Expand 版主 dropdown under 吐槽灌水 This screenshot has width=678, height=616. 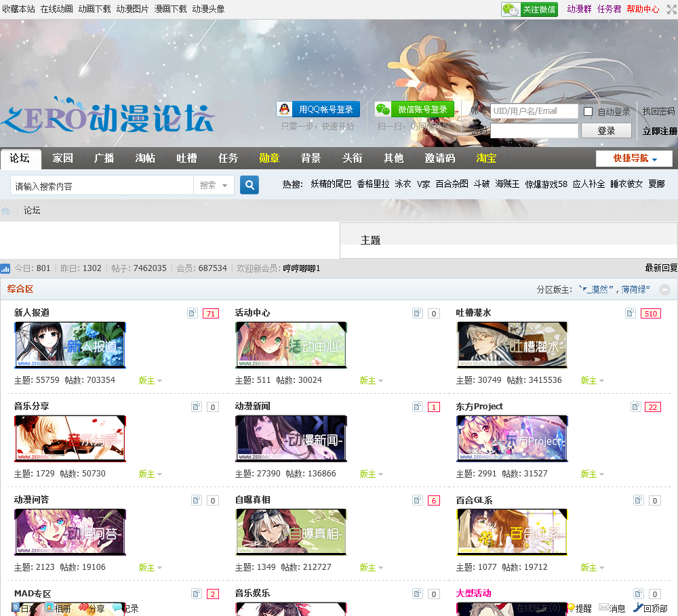click(x=592, y=380)
